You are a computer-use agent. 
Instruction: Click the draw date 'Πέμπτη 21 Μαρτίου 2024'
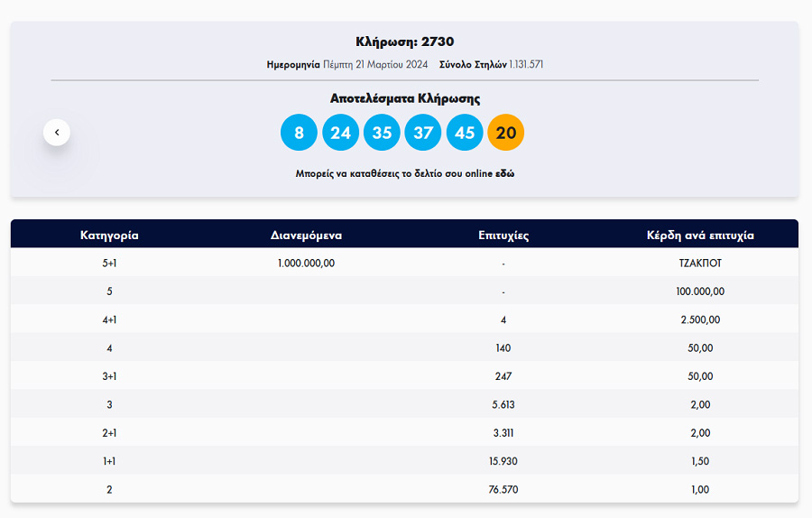(375, 65)
